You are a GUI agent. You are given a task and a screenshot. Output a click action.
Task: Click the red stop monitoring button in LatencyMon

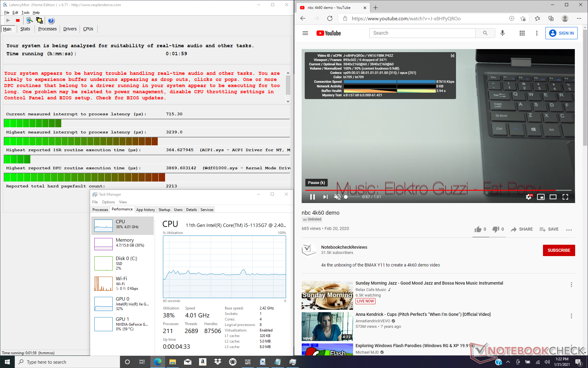[x=18, y=21]
